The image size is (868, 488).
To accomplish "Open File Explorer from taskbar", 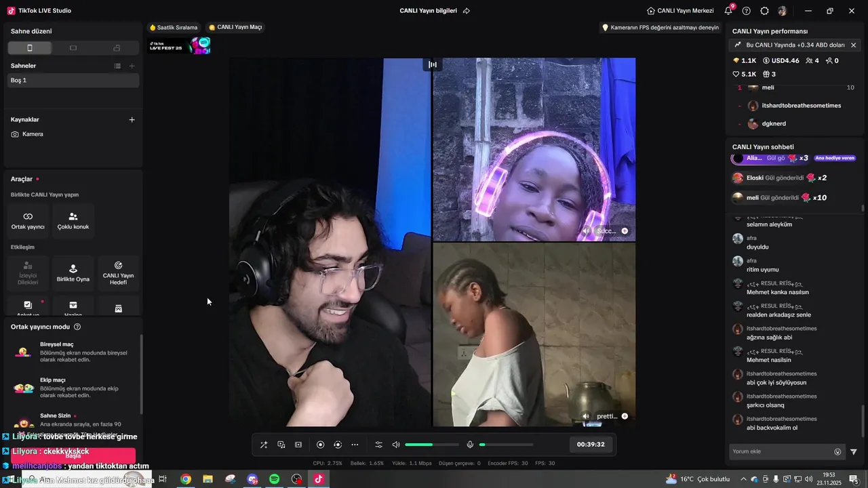I will click(x=208, y=479).
